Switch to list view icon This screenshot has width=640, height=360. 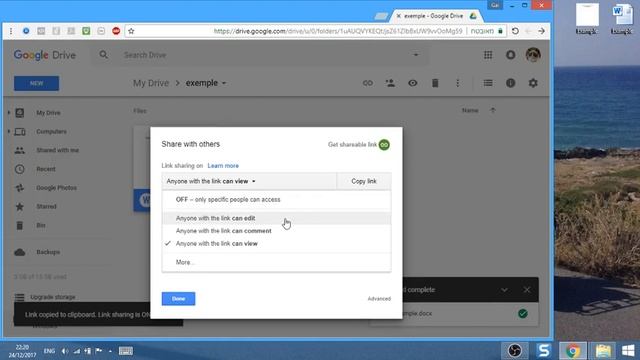pos(488,83)
